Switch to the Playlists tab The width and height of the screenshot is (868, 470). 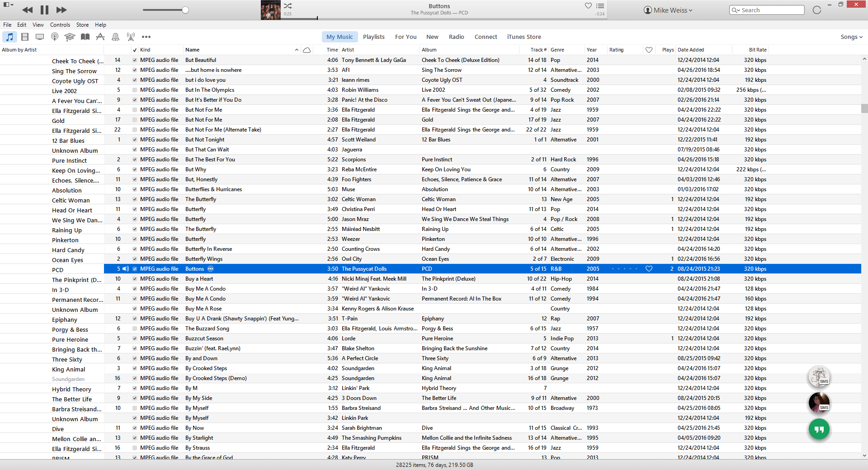[374, 37]
